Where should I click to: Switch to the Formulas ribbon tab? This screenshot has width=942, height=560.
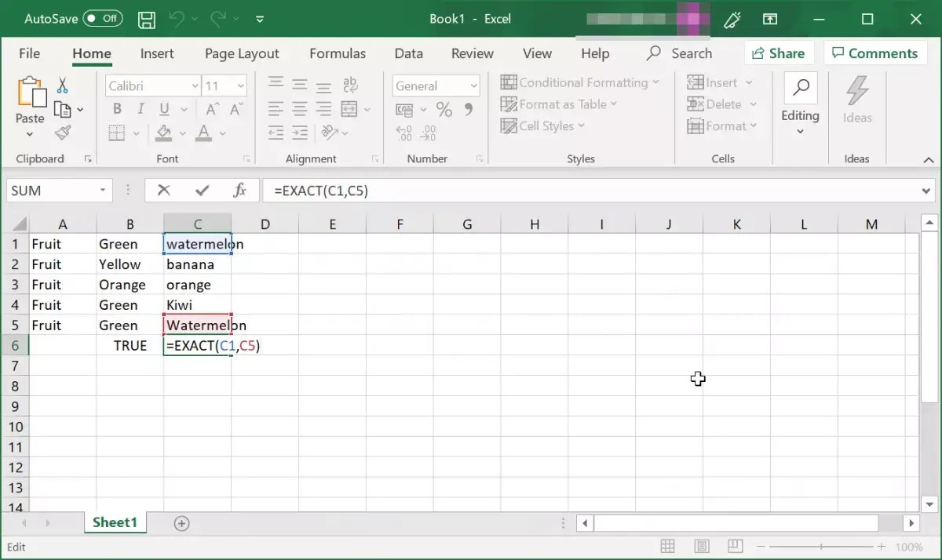[x=338, y=53]
